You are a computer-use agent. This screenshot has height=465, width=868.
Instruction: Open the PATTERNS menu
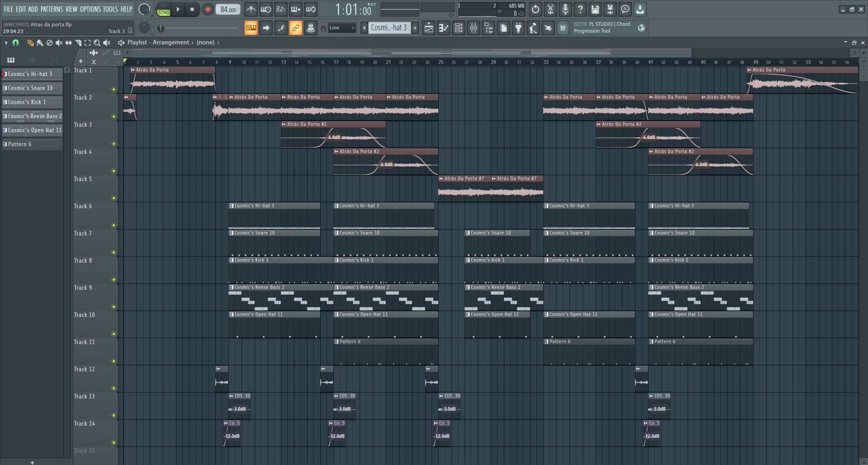[52, 9]
